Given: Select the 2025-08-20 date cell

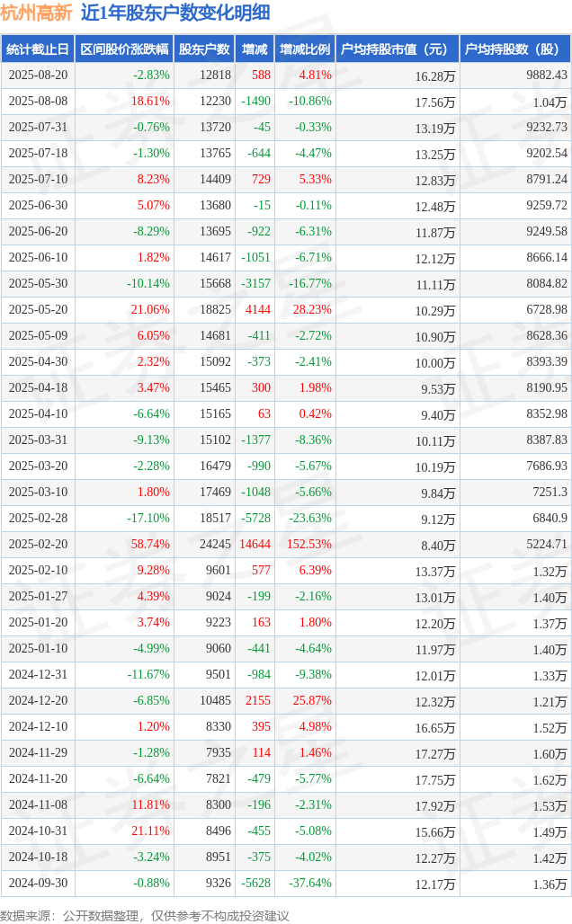Looking at the screenshot, I should click(x=38, y=76).
